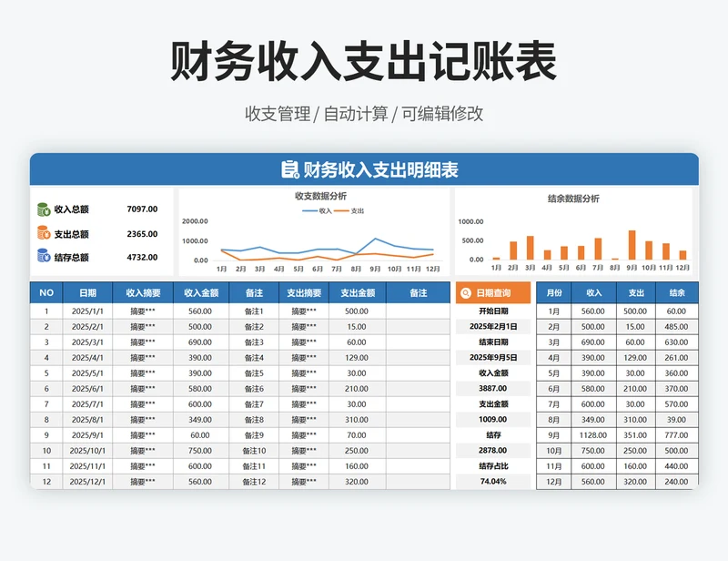Select the expense cell 129.00 in row 4
This screenshot has width=728, height=561.
pyautogui.click(x=357, y=358)
